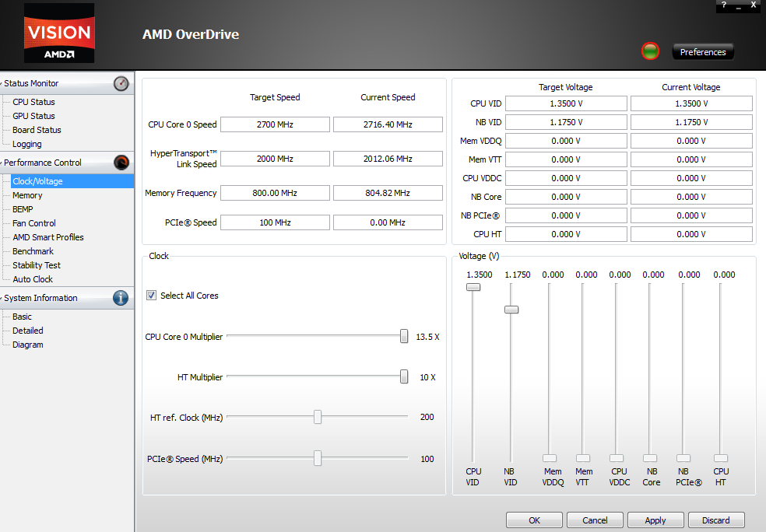Open Detailed system information

coord(28,331)
